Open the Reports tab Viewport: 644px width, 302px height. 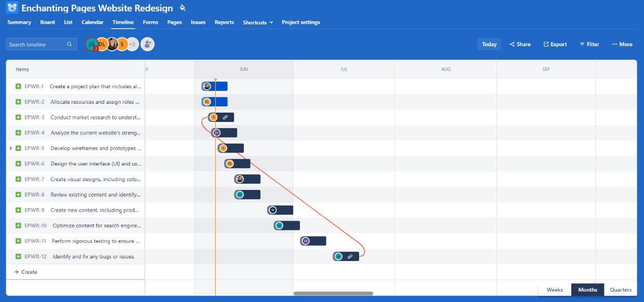coord(224,22)
